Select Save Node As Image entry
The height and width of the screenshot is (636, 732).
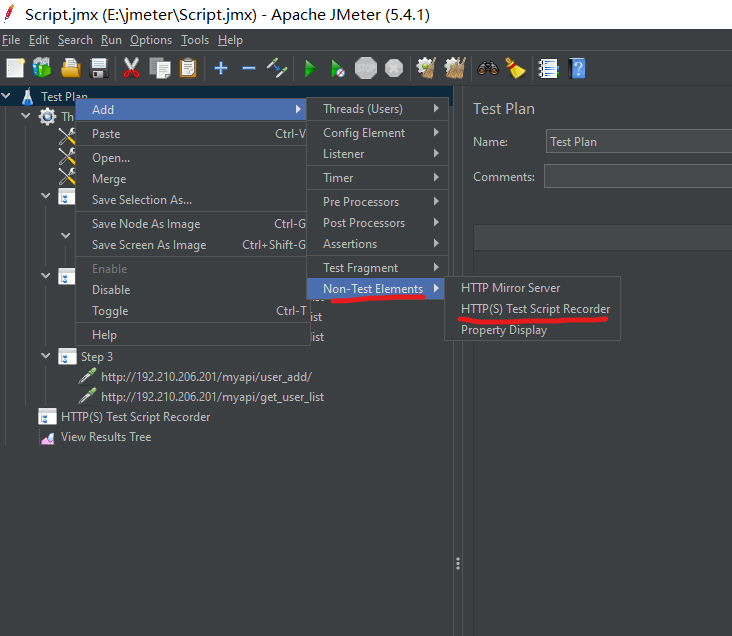[x=191, y=224]
